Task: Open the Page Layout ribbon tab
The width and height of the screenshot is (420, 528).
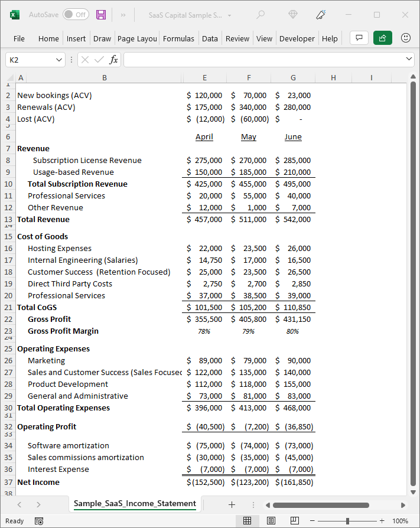Action: pyautogui.click(x=137, y=39)
